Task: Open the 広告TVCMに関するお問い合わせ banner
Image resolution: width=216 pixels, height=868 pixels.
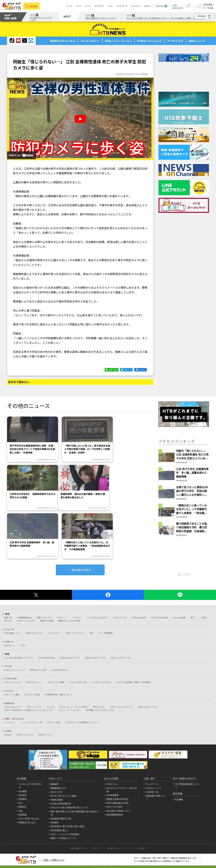Action: 128,765
